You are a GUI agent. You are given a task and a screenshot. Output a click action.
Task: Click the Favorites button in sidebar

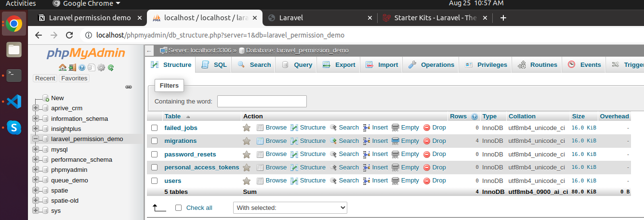point(74,78)
